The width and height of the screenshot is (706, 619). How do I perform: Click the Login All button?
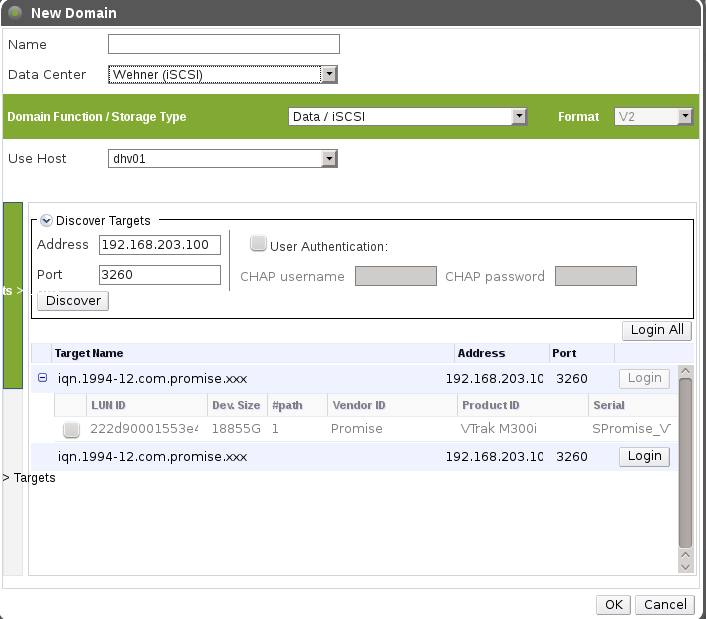pos(656,330)
